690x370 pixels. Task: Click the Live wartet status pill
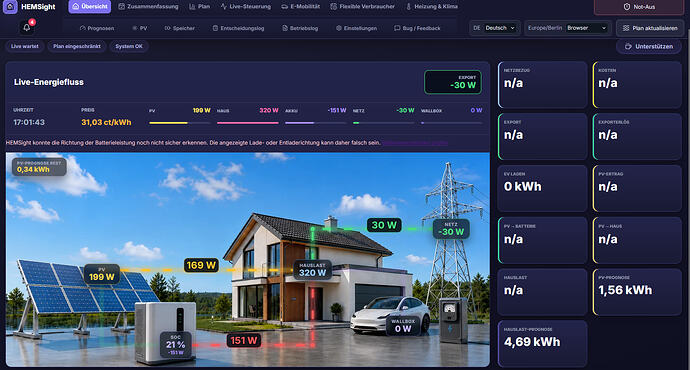pos(25,46)
